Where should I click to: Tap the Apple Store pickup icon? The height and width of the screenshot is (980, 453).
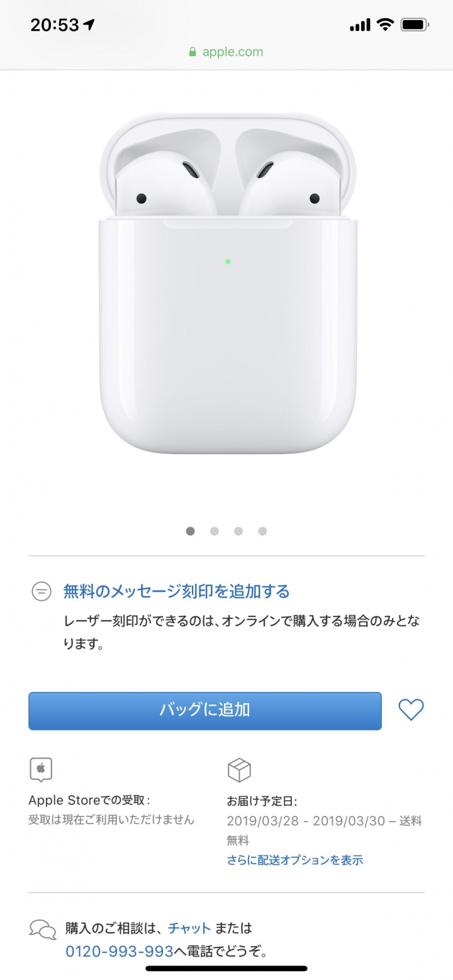tap(41, 770)
